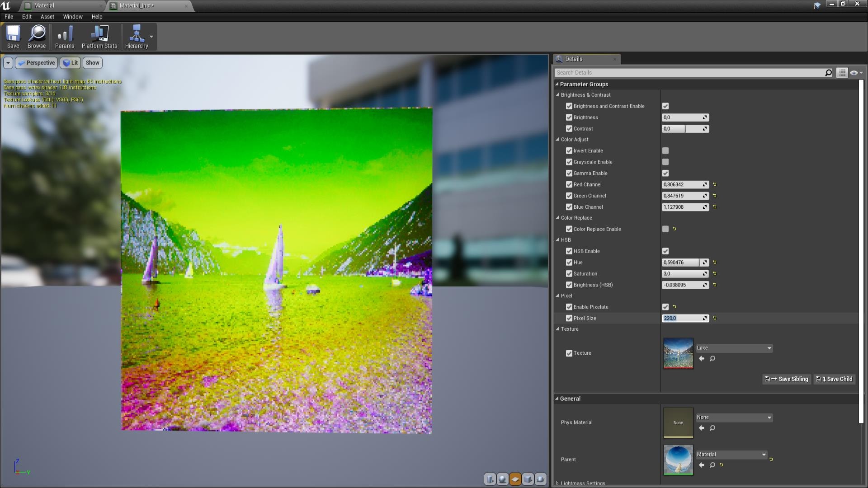Open the Window menu

pyautogui.click(x=72, y=17)
